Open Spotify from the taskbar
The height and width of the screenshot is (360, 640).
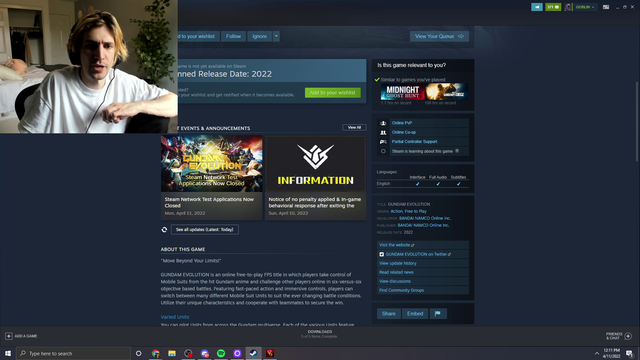click(x=221, y=353)
